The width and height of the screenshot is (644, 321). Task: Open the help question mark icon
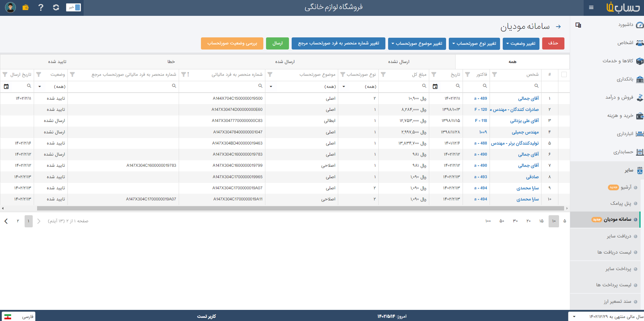pyautogui.click(x=41, y=7)
